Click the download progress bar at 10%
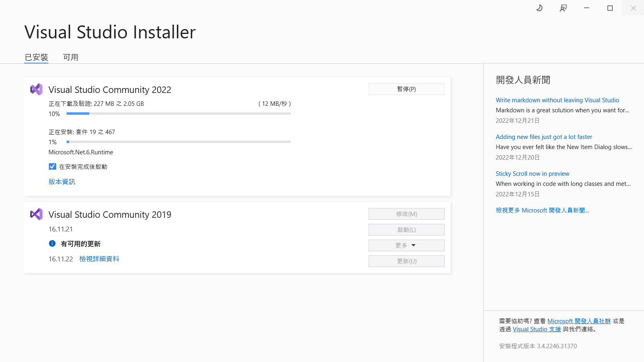 point(178,114)
